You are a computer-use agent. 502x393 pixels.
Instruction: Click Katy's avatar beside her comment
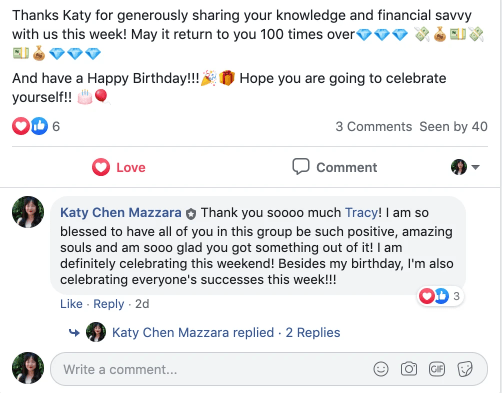[28, 212]
